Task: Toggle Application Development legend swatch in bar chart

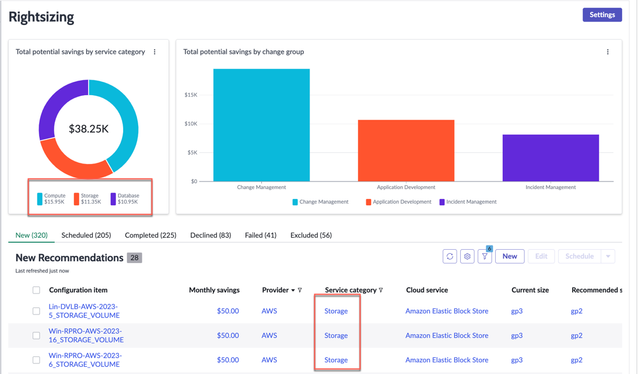Action: pos(368,202)
